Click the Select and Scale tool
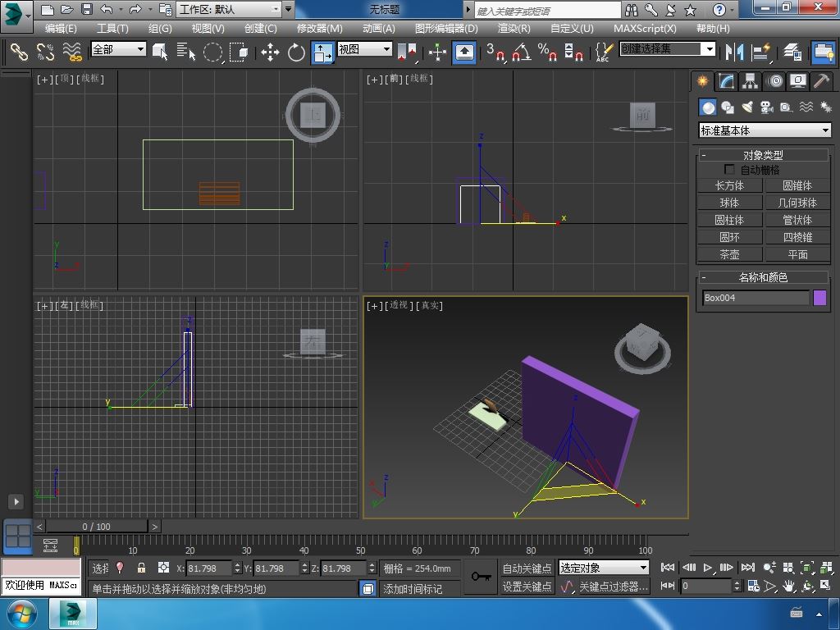Screen dimensions: 840x630 click(x=322, y=52)
